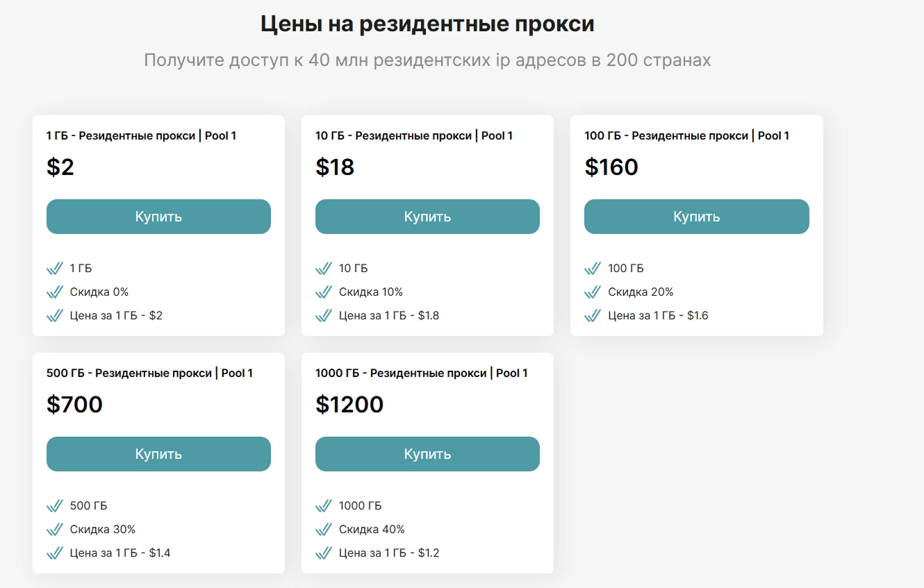
Task: Click the checkmark icon next to '10 ГБ'
Action: tap(324, 268)
